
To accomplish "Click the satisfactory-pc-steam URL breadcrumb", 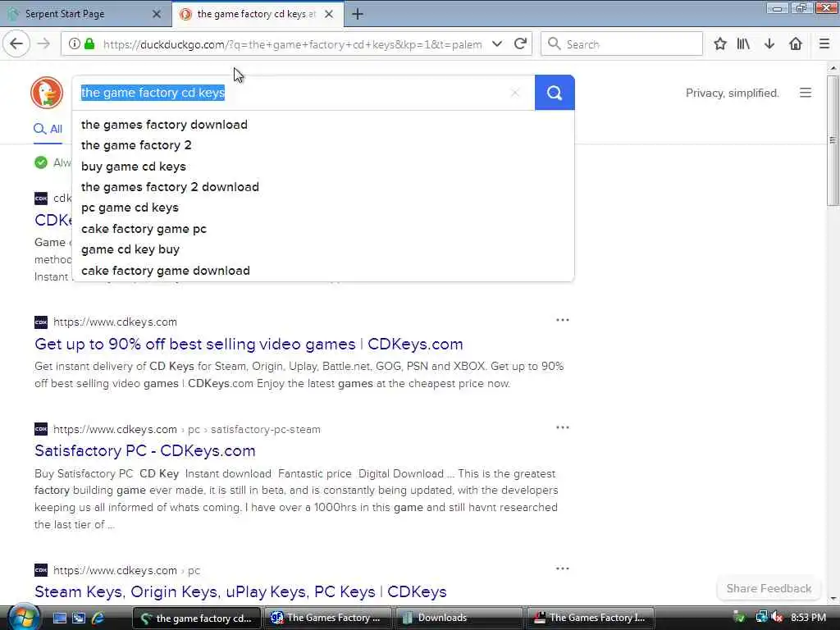I will coord(265,429).
